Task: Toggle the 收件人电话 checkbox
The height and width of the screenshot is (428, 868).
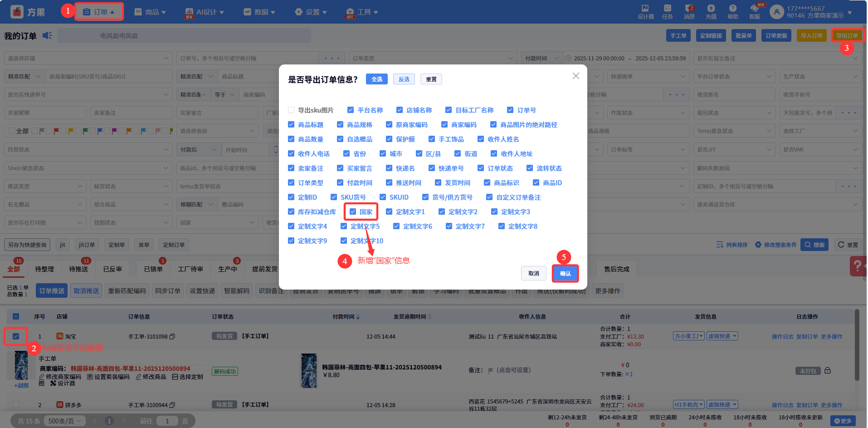Action: click(x=291, y=154)
